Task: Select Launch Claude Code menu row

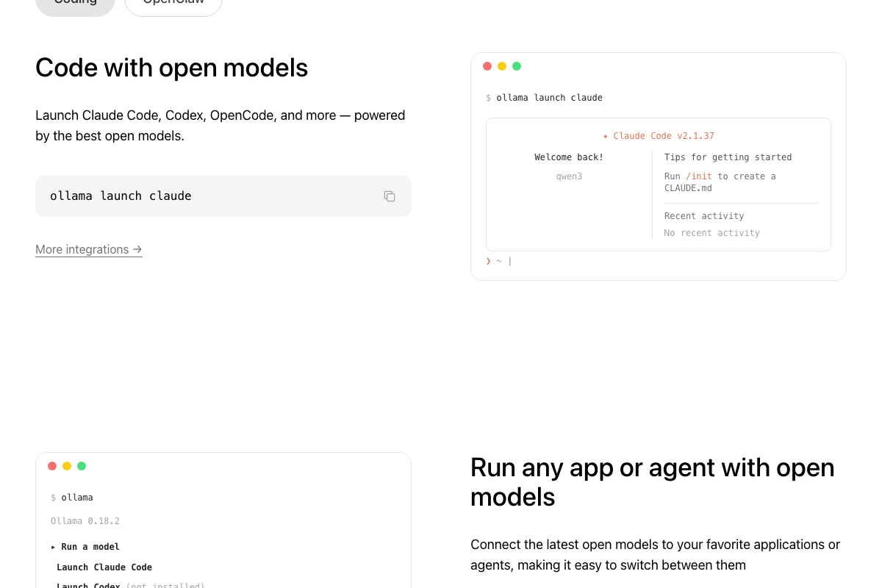Action: [104, 567]
